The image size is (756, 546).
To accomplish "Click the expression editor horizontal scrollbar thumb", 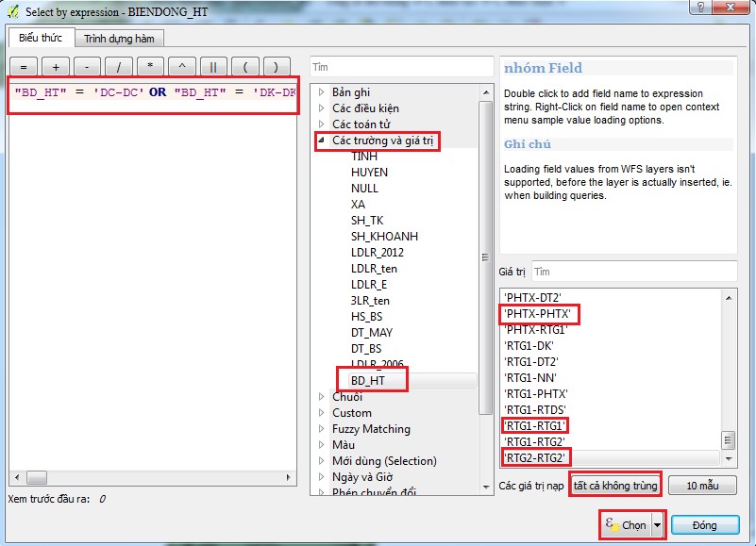I will (x=37, y=477).
